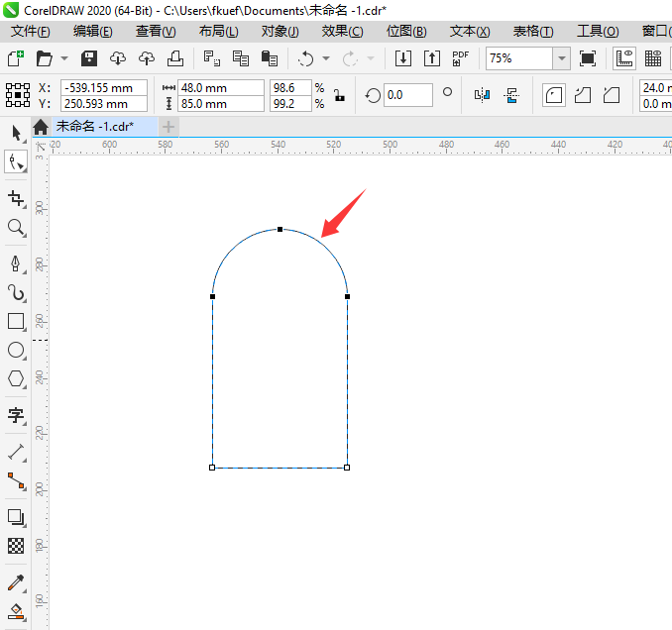Edit the width 48.0 mm field

pyautogui.click(x=221, y=88)
